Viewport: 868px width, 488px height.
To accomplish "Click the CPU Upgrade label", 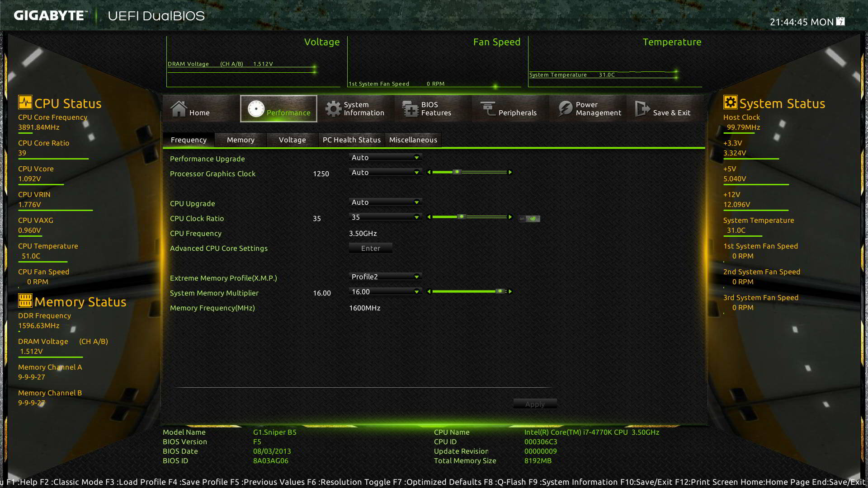I will (x=193, y=203).
